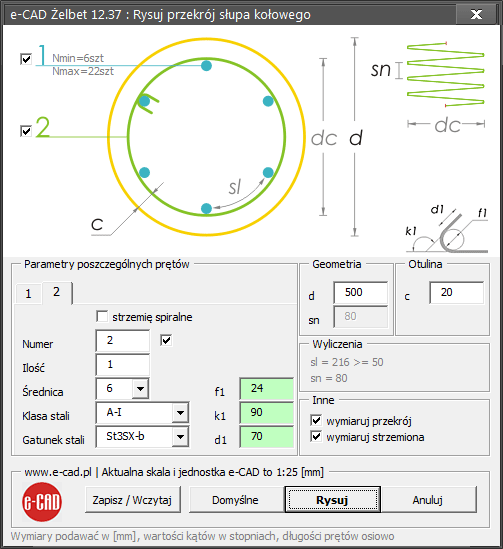Enable strzemię spiralne checkbox
The width and height of the screenshot is (503, 549).
102,317
